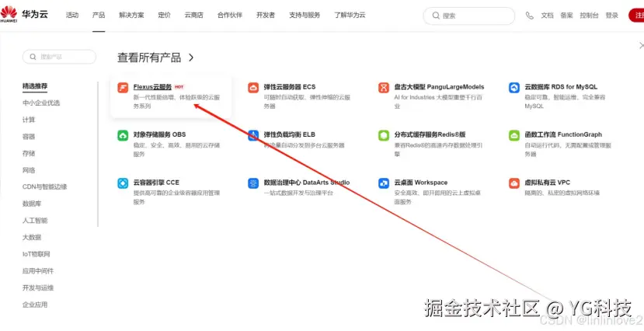The height and width of the screenshot is (331, 644).
Task: Focus the 搜索产品 input field
Action: (59, 57)
